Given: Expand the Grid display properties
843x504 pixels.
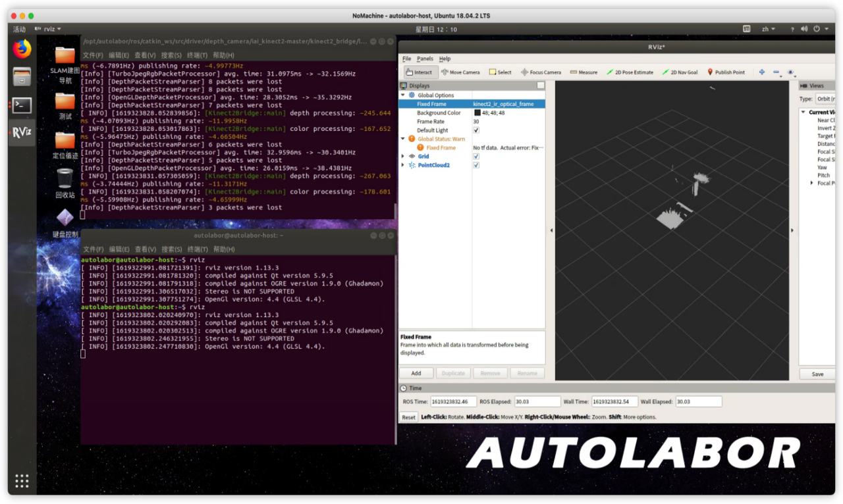Looking at the screenshot, I should point(403,157).
